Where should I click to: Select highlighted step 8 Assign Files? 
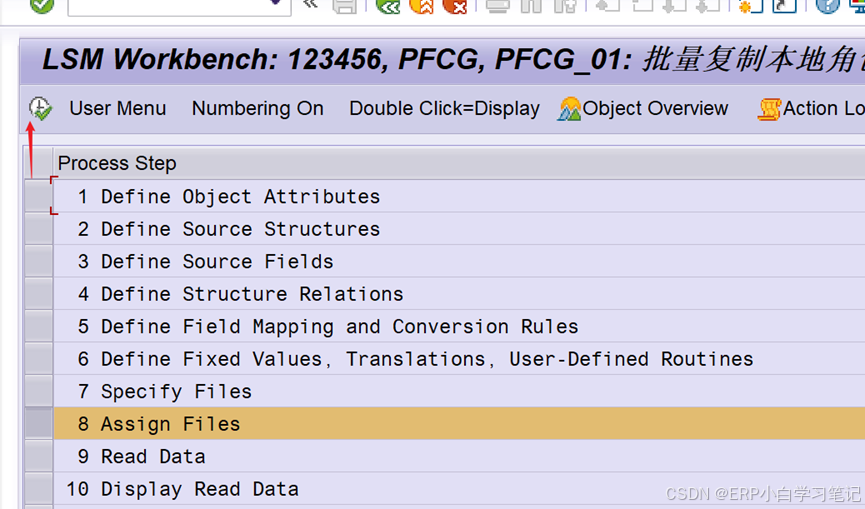(459, 424)
